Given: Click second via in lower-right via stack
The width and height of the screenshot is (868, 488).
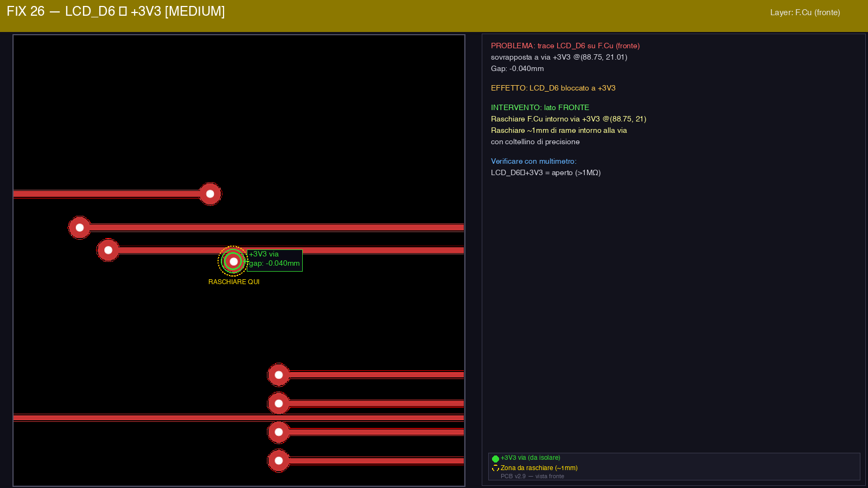Looking at the screenshot, I should click(x=278, y=403).
